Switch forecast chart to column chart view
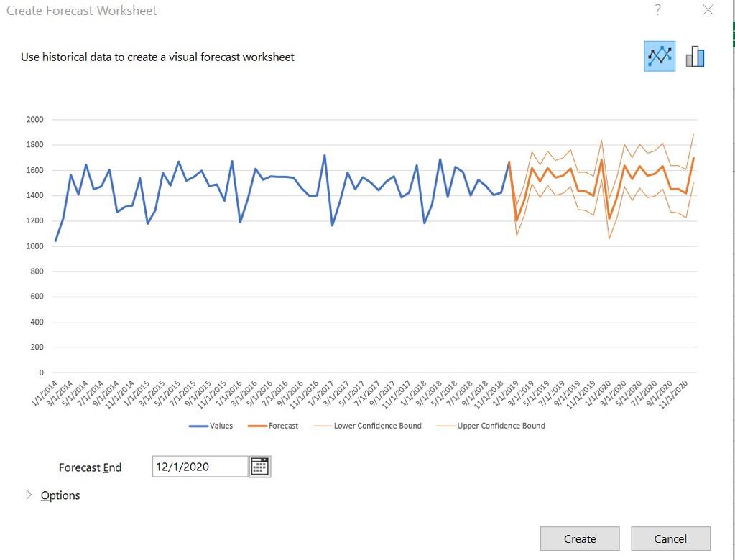Screen dimensions: 735x560 (693, 55)
